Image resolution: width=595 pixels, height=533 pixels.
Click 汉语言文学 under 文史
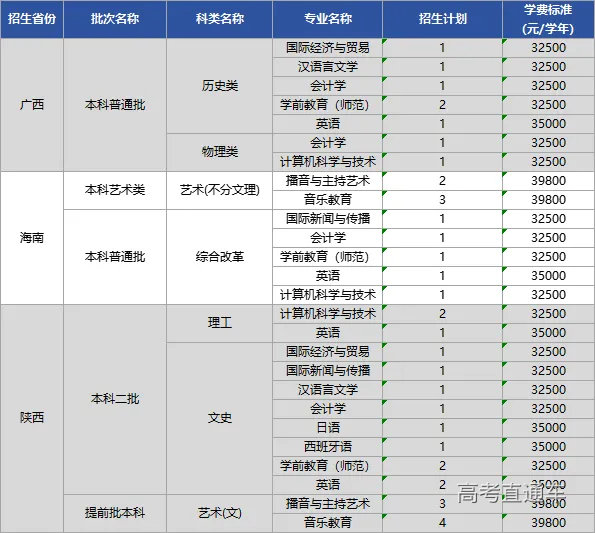pyautogui.click(x=327, y=390)
